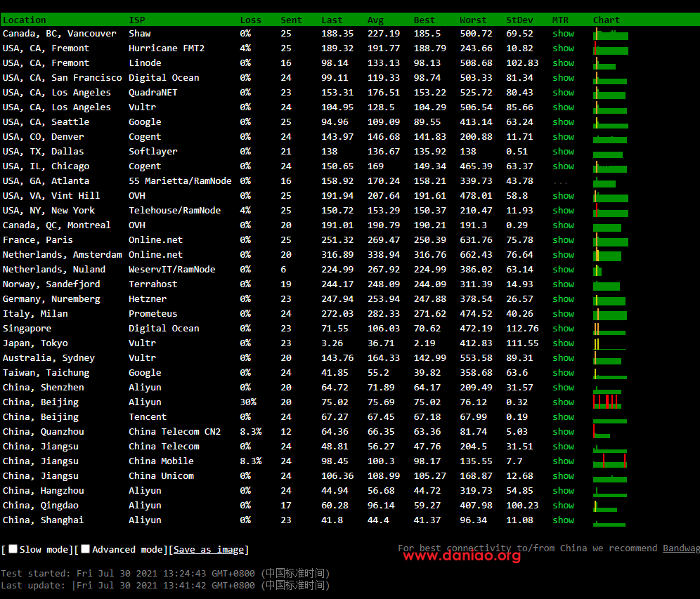
Task: Show MTR for Beijing Tencent row
Action: pyautogui.click(x=563, y=416)
